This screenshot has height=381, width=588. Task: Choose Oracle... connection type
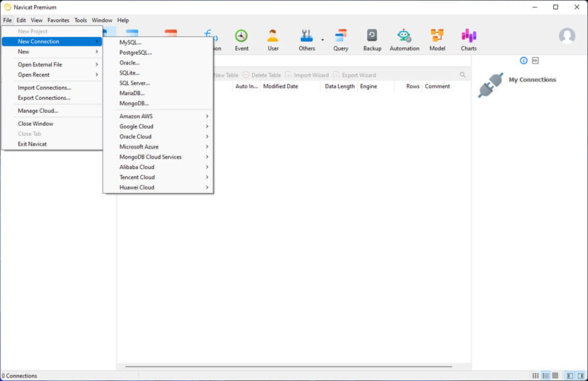tap(158, 63)
